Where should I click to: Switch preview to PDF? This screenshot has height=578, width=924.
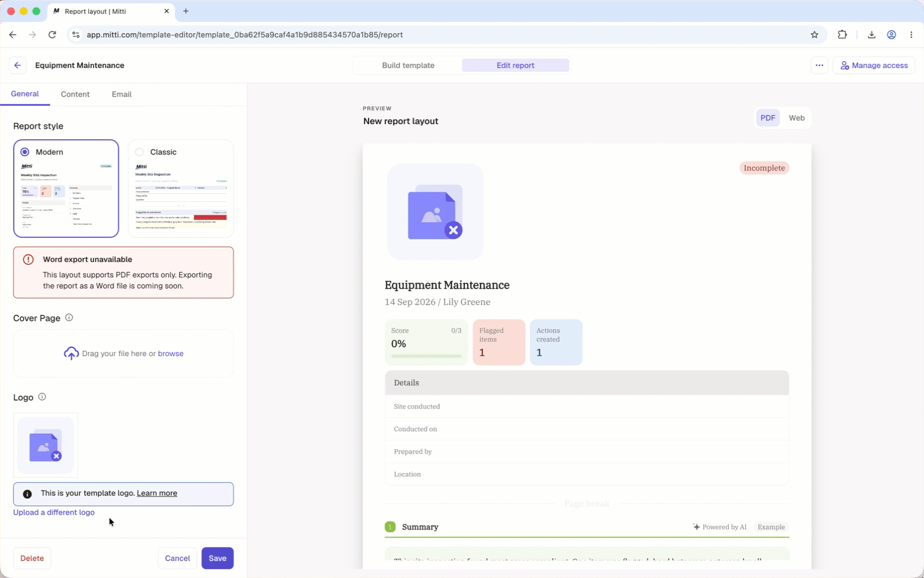point(768,118)
